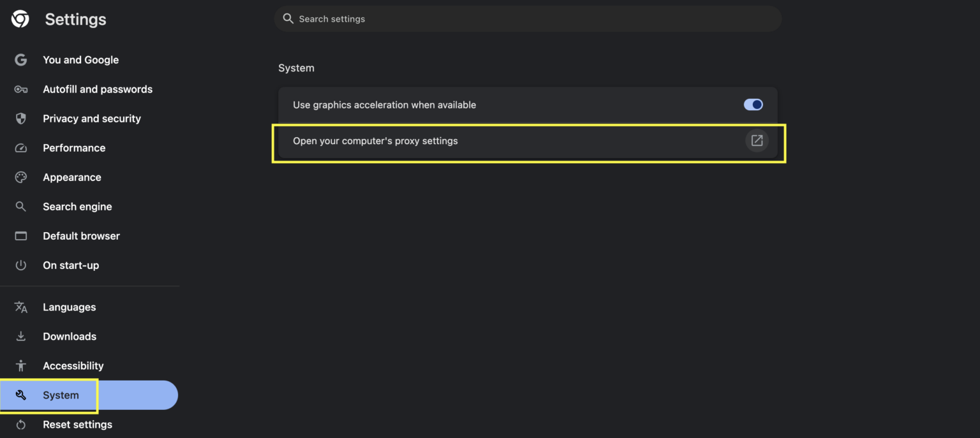Select the Accessibility person icon
The image size is (980, 438).
point(20,365)
